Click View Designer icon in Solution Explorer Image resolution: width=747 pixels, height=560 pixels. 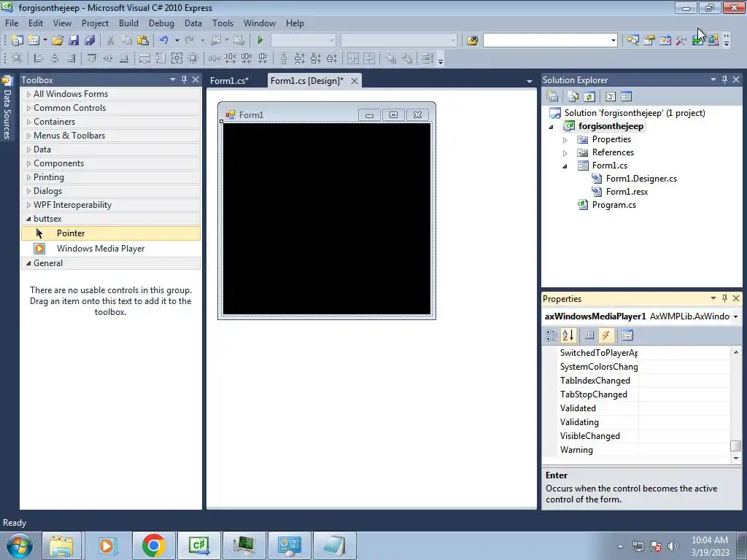tap(626, 97)
